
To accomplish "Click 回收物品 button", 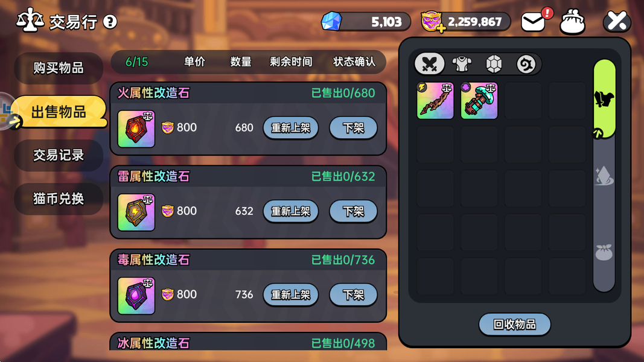I will pyautogui.click(x=515, y=325).
